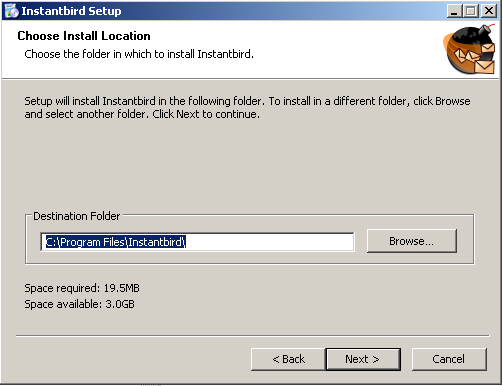
Task: Minimize the Instantbird Setup window
Action: (454, 11)
